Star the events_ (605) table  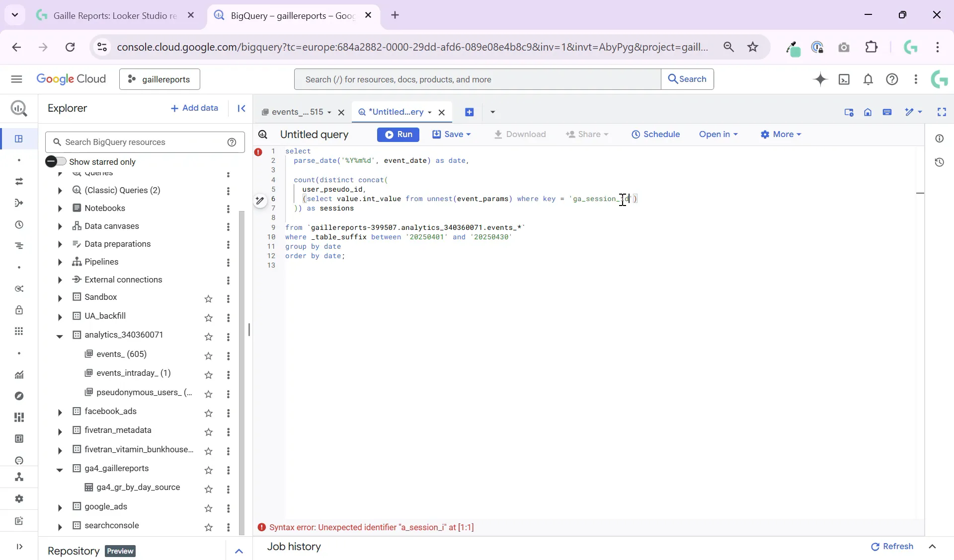[209, 356]
